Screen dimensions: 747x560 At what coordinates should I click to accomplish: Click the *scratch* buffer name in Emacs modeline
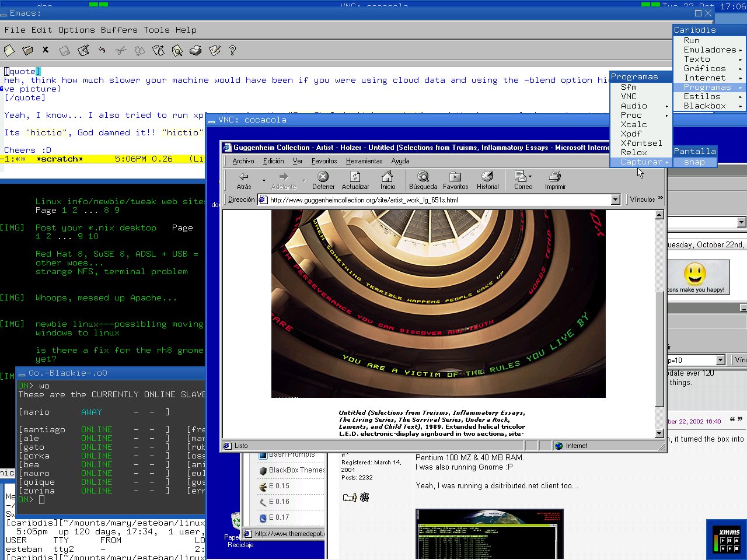tap(60, 159)
